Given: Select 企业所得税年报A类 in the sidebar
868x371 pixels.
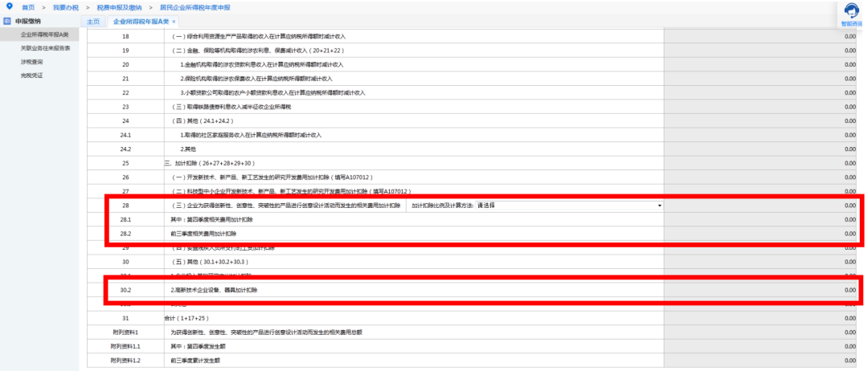Looking at the screenshot, I should pyautogui.click(x=45, y=35).
